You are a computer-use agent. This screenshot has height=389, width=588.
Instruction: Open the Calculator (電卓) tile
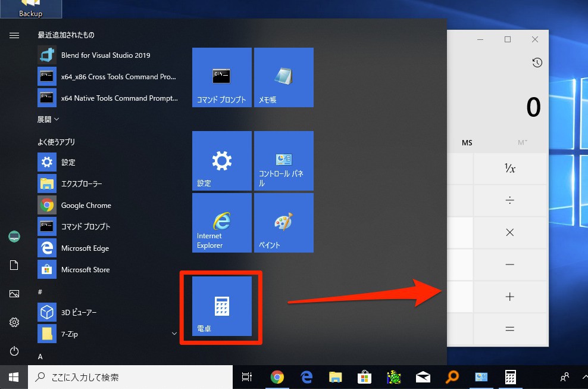(x=221, y=306)
